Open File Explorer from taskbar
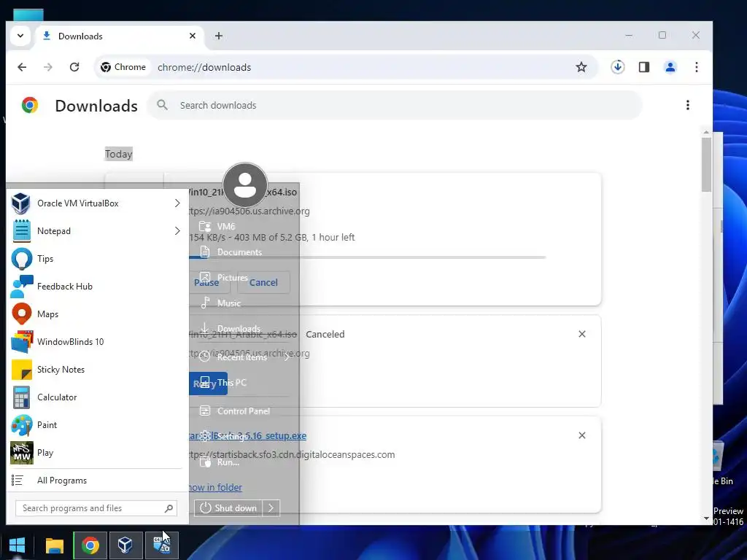This screenshot has width=747, height=560. 54,545
